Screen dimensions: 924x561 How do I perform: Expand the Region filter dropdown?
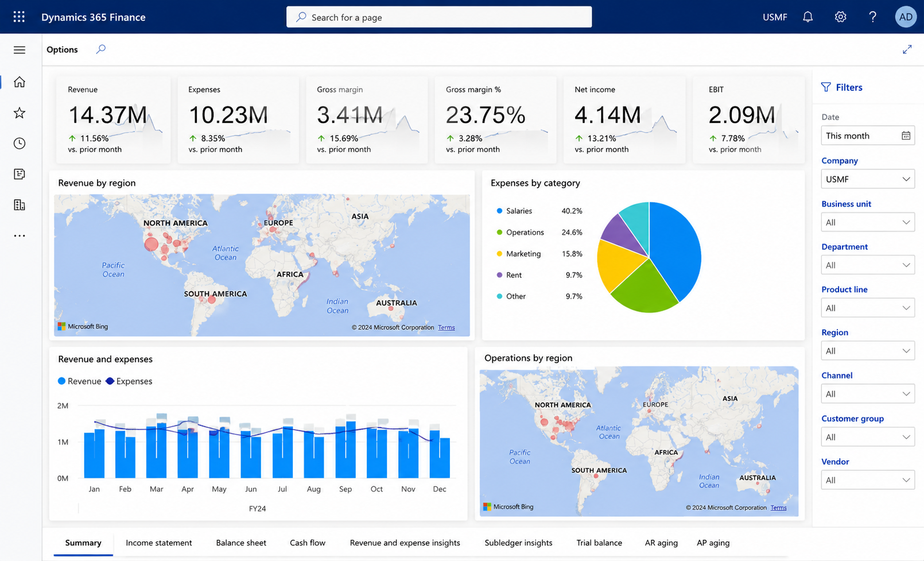tap(868, 351)
